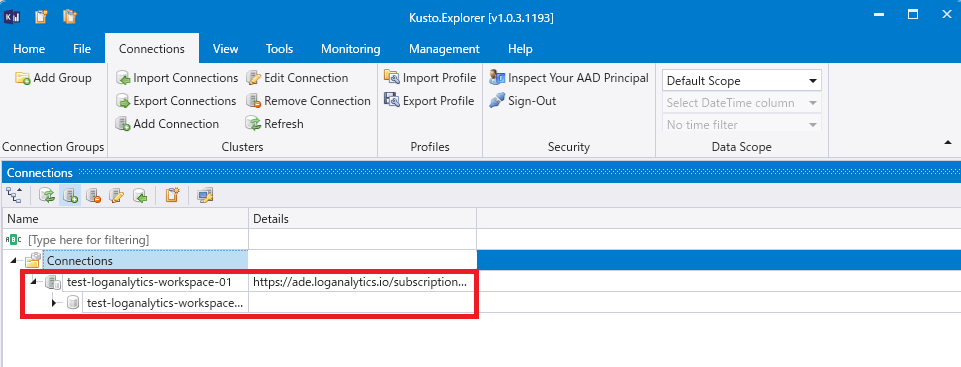This screenshot has height=367, width=961.
Task: Open the File tab
Action: (82, 49)
